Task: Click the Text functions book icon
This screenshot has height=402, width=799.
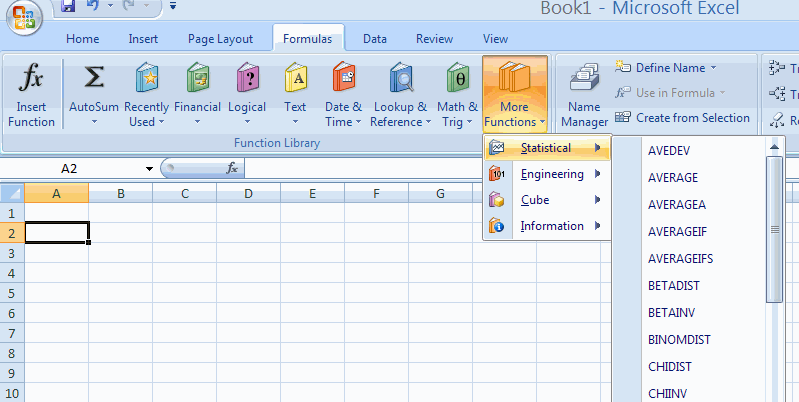Action: pos(295,78)
